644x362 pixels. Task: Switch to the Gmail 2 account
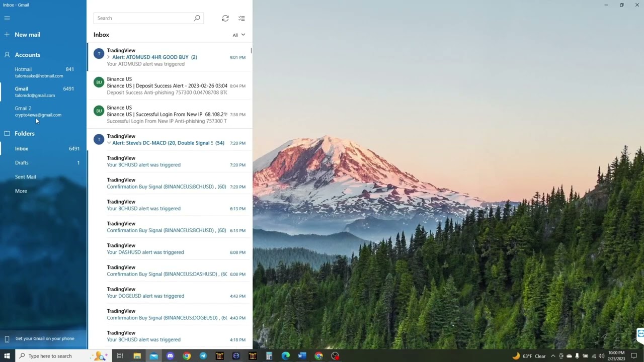[x=43, y=111]
